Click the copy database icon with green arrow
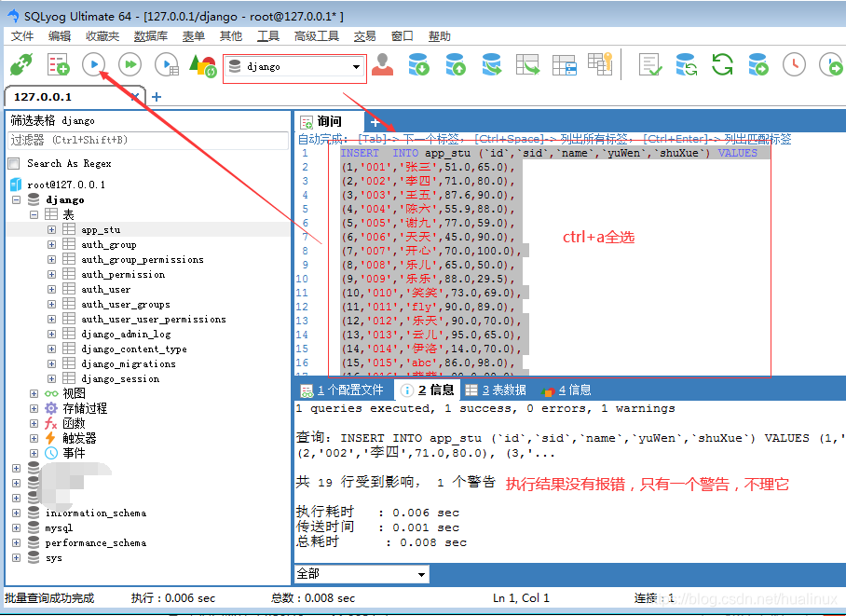Viewport: 846px width, 616px height. click(x=492, y=64)
